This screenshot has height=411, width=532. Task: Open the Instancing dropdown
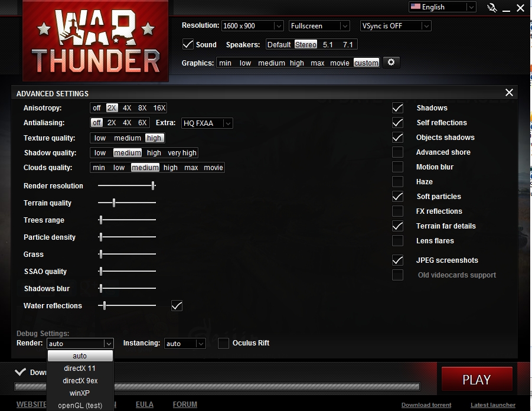[x=185, y=344]
